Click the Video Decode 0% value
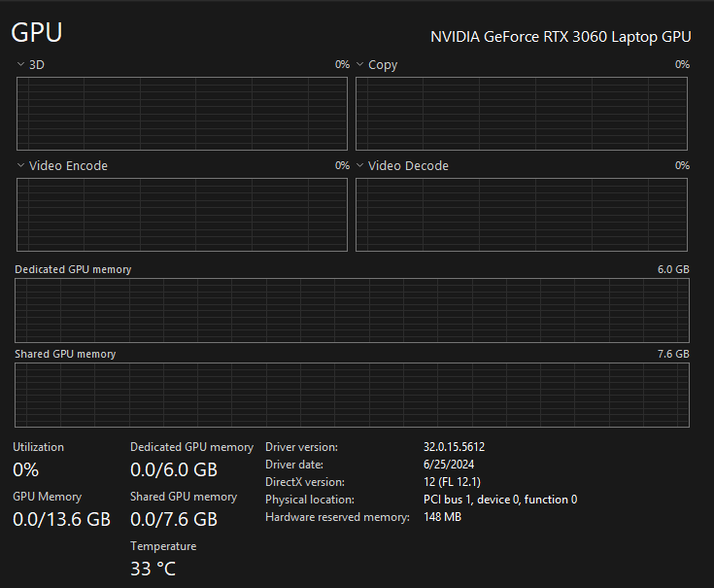Screen dimensions: 714x588 point(682,166)
